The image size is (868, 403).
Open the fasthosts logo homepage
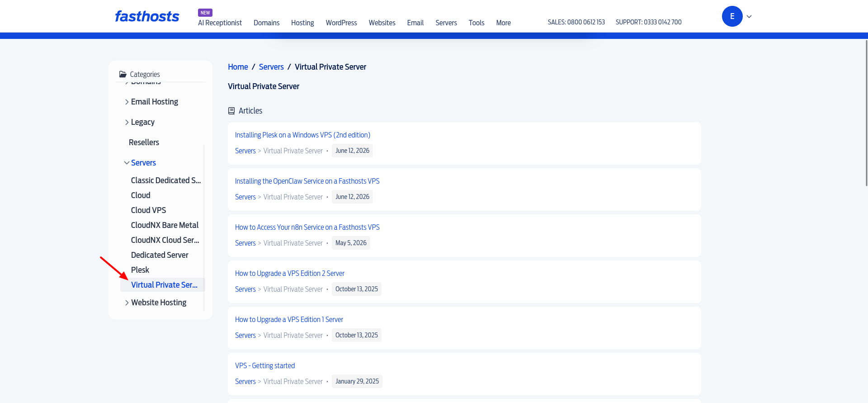click(x=147, y=16)
